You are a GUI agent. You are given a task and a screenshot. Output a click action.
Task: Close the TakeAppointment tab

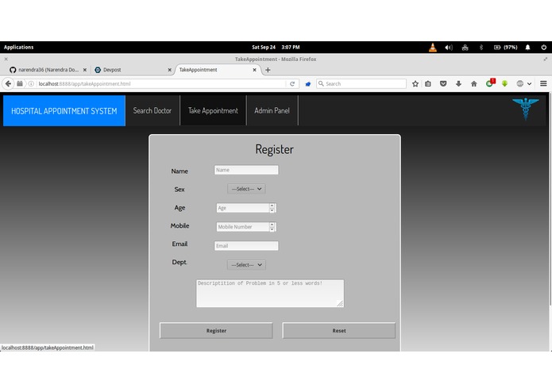[x=254, y=70]
